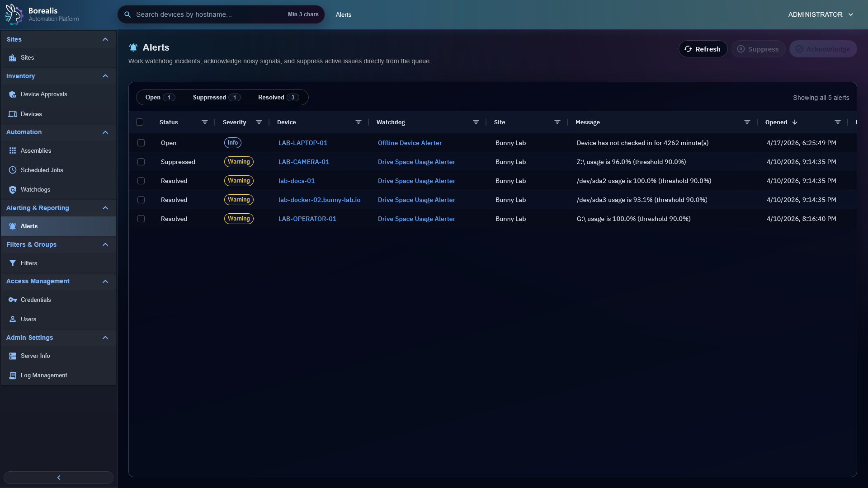Open the LAB-CAMERA-01 device link

[304, 162]
